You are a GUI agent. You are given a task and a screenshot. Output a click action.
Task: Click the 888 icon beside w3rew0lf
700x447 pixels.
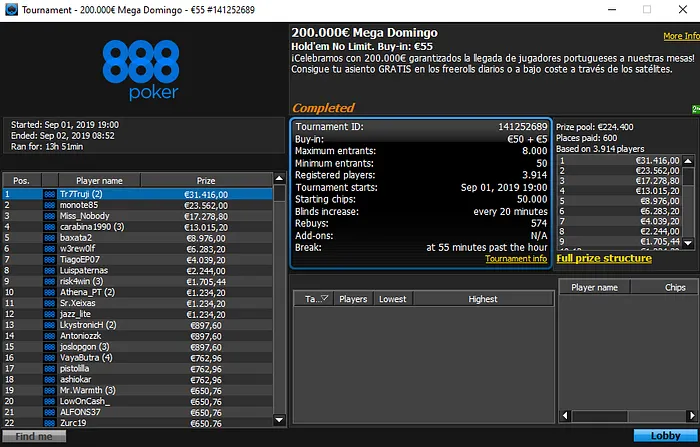click(x=50, y=249)
